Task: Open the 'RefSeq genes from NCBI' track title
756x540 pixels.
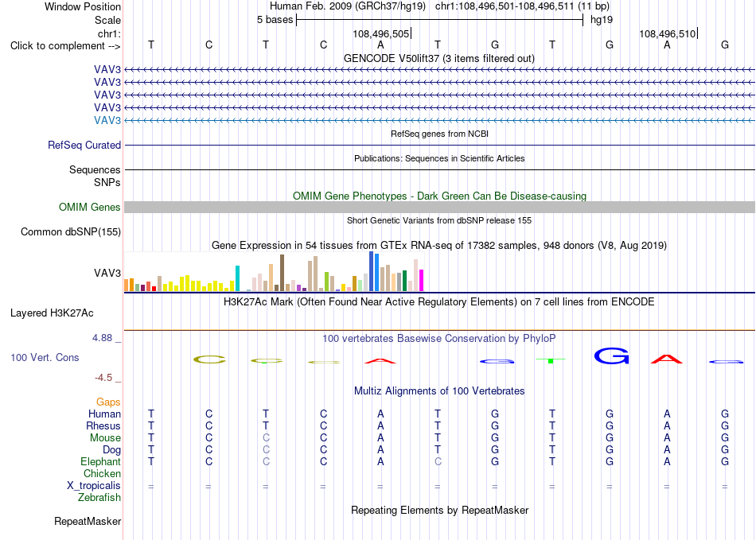Action: click(x=439, y=134)
